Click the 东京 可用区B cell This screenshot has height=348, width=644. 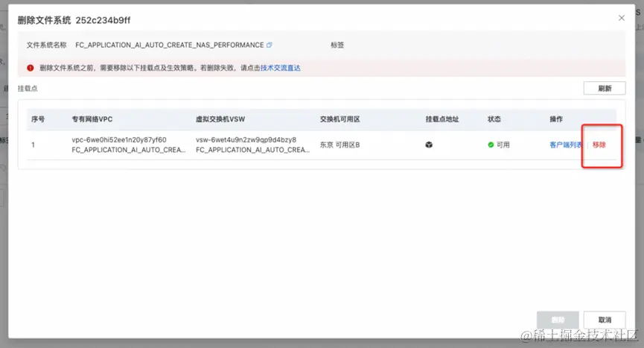pos(339,145)
